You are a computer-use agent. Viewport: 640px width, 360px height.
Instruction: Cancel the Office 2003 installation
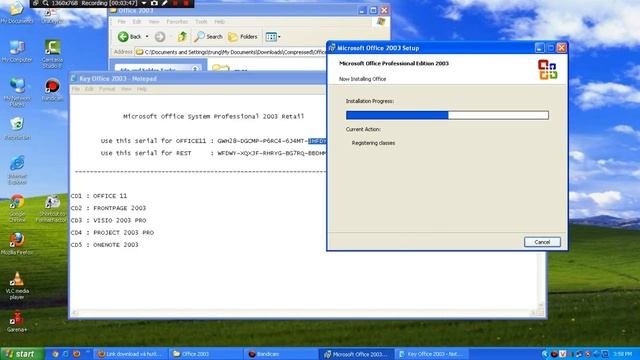point(542,242)
